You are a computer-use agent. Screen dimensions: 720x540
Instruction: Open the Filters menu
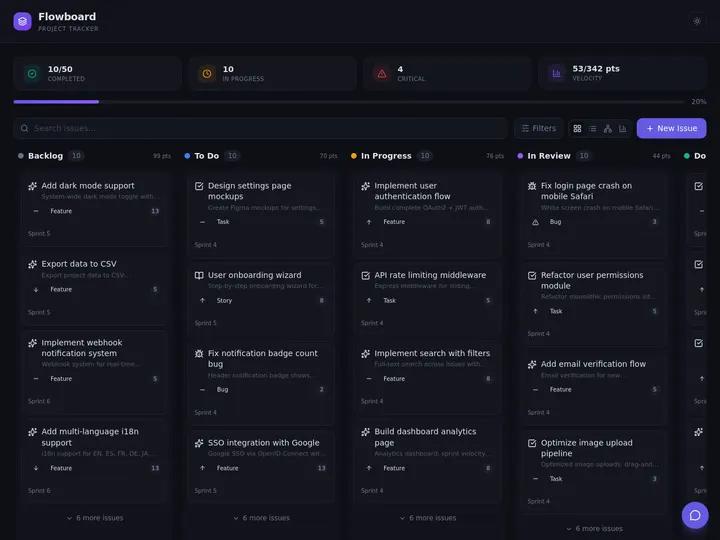pos(539,128)
